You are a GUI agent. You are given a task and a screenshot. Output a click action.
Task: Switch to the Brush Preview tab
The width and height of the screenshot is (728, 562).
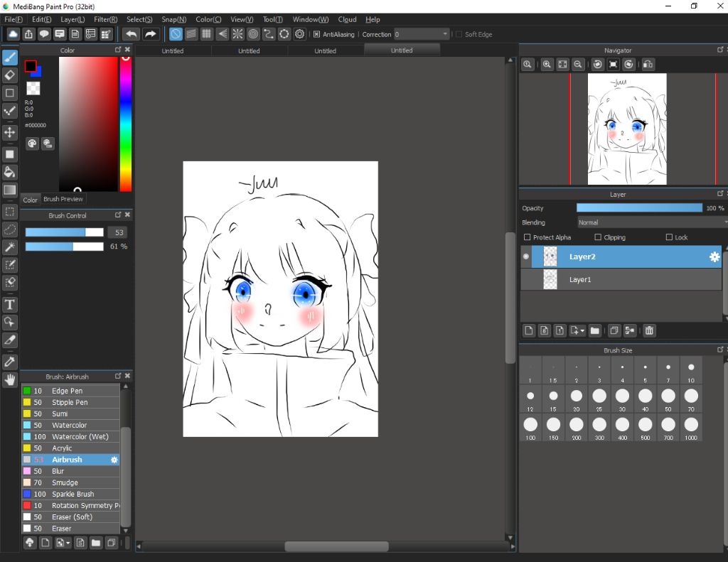click(x=63, y=199)
